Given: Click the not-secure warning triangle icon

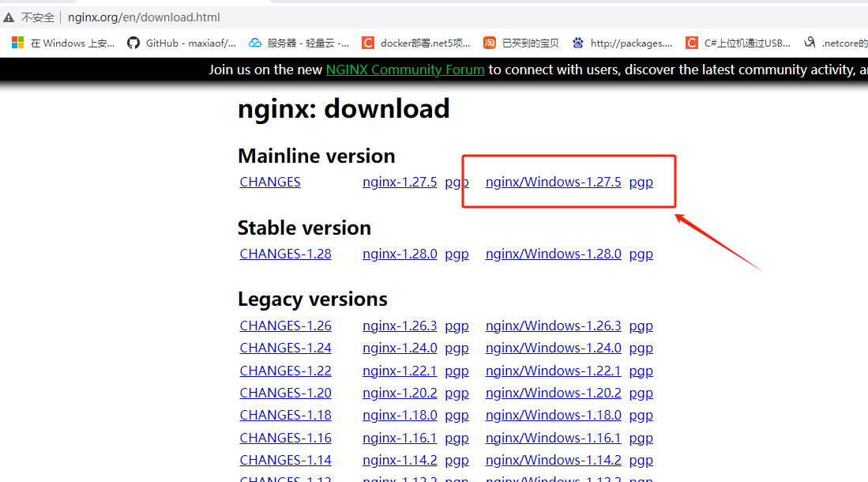Looking at the screenshot, I should pos(9,17).
